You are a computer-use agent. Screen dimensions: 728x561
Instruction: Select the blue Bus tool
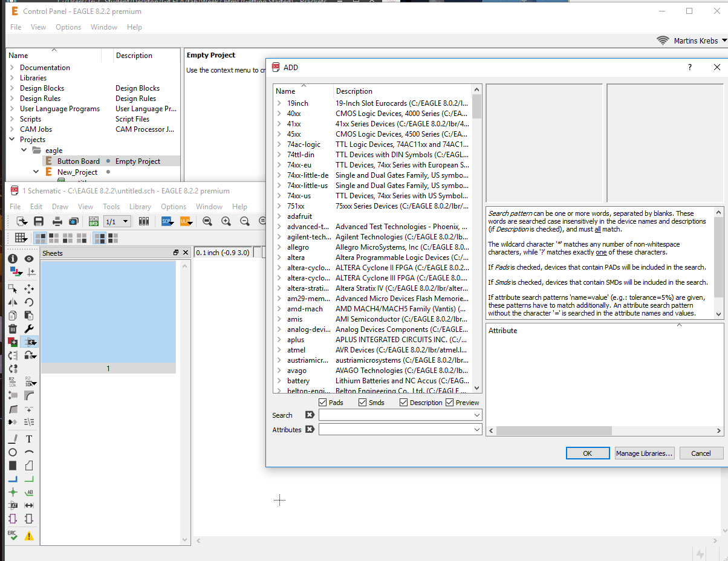click(13, 479)
